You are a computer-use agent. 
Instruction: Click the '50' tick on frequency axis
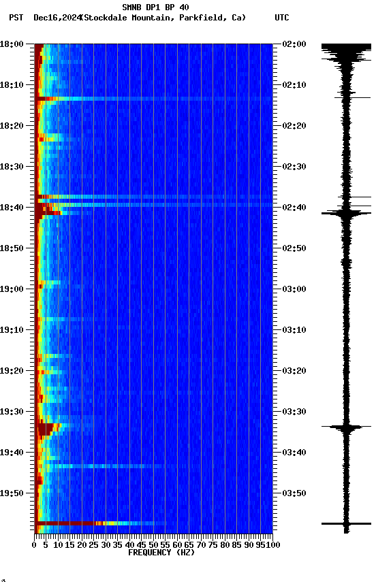(x=153, y=545)
